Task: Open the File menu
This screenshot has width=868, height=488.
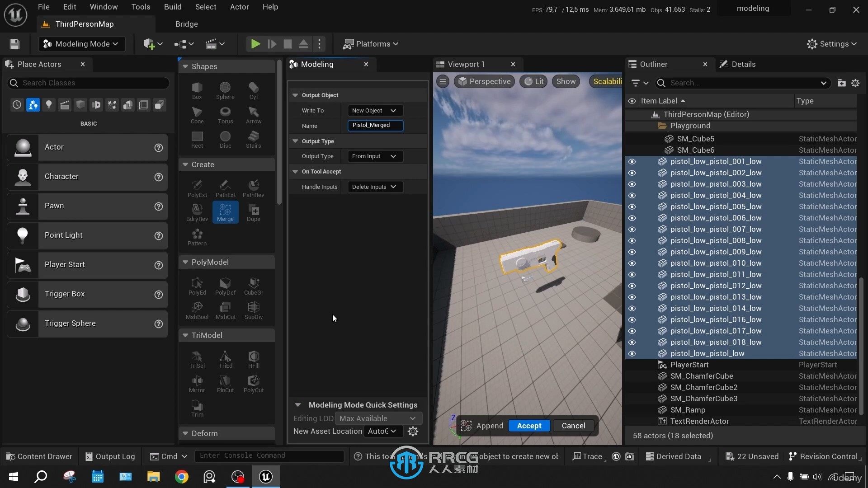Action: (x=44, y=7)
